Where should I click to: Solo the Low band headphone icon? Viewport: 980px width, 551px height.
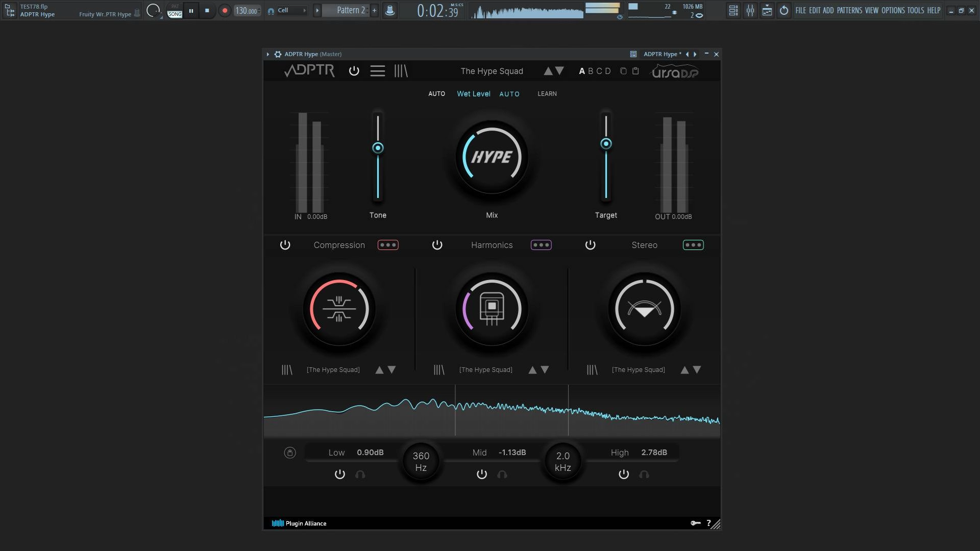pyautogui.click(x=360, y=474)
